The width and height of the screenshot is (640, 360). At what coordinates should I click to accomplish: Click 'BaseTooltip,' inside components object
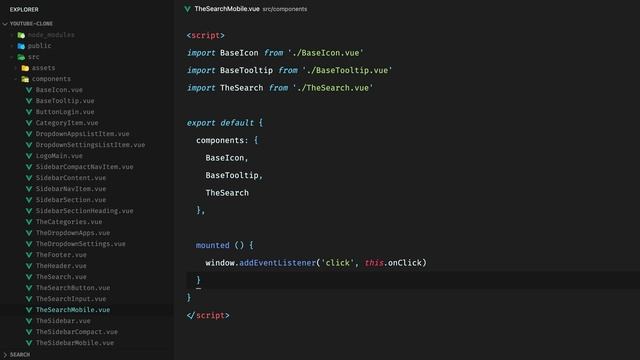click(234, 176)
